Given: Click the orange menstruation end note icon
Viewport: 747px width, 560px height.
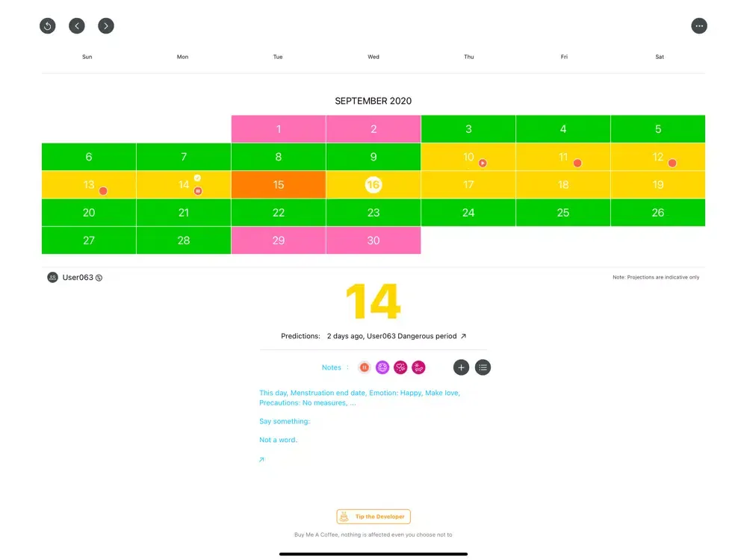Looking at the screenshot, I should 365,367.
